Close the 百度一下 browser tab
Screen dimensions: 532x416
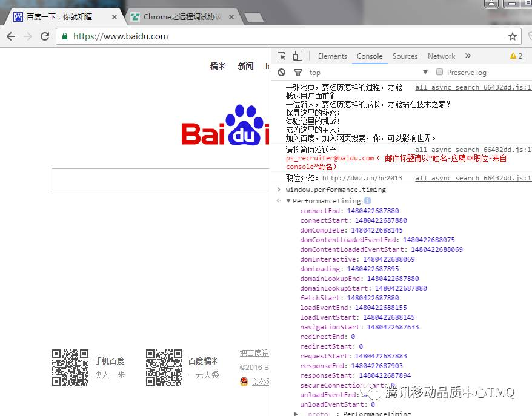coord(115,16)
